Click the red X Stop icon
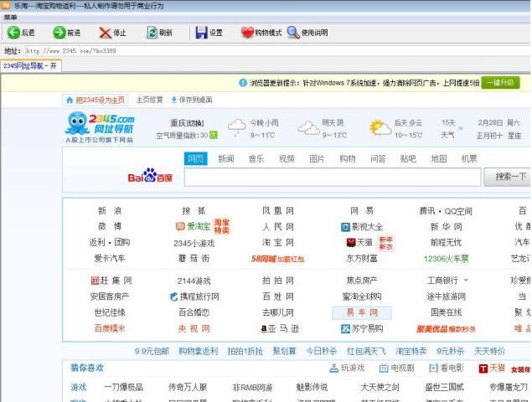The height and width of the screenshot is (402, 532). tap(106, 33)
